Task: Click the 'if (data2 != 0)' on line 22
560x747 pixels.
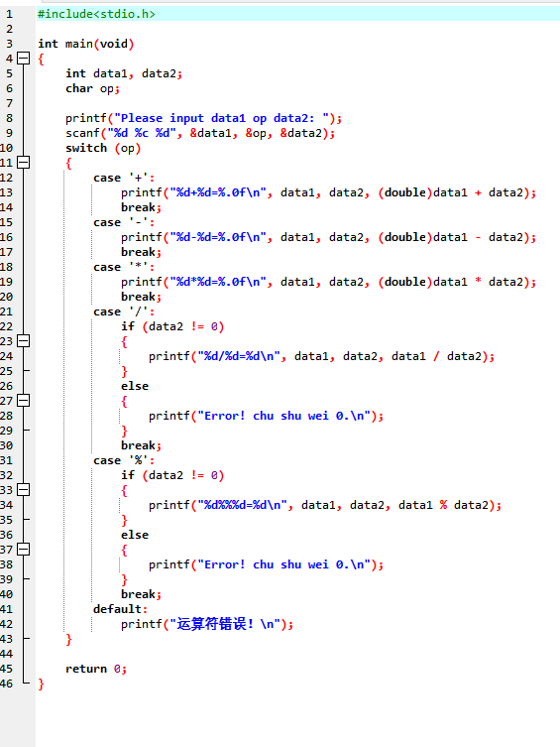Action: point(172,326)
